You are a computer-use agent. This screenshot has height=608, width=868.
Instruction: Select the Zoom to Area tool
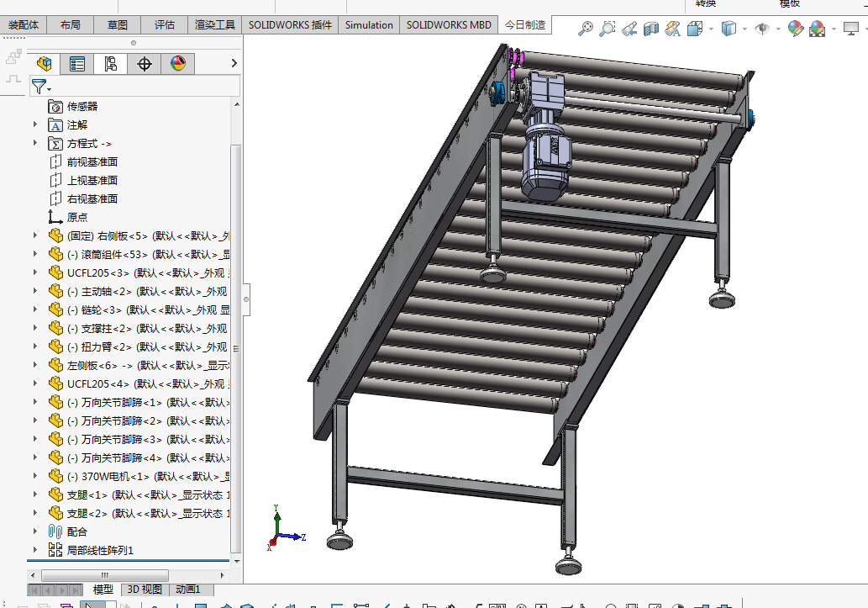click(x=608, y=29)
